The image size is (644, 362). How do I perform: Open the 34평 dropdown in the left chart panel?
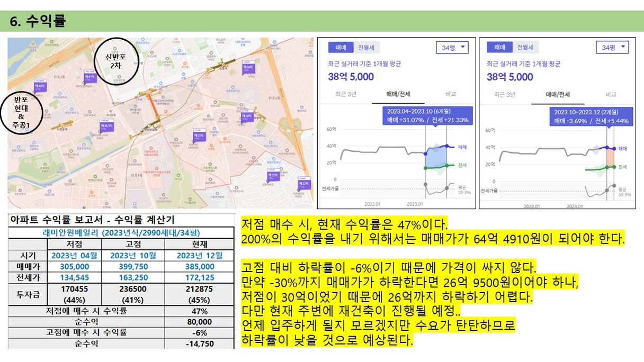tap(452, 48)
